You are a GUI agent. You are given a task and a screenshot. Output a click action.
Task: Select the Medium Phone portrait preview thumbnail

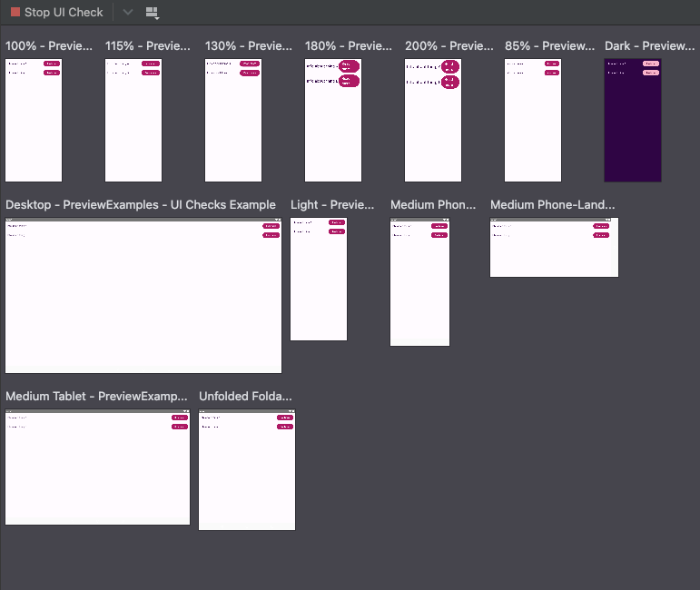pyautogui.click(x=419, y=281)
